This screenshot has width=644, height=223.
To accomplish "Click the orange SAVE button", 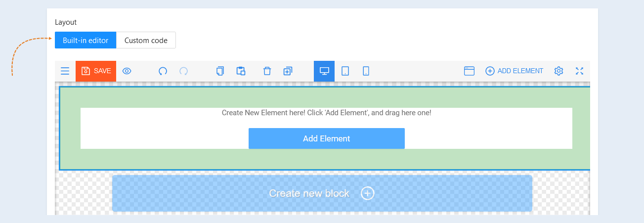I will (96, 71).
